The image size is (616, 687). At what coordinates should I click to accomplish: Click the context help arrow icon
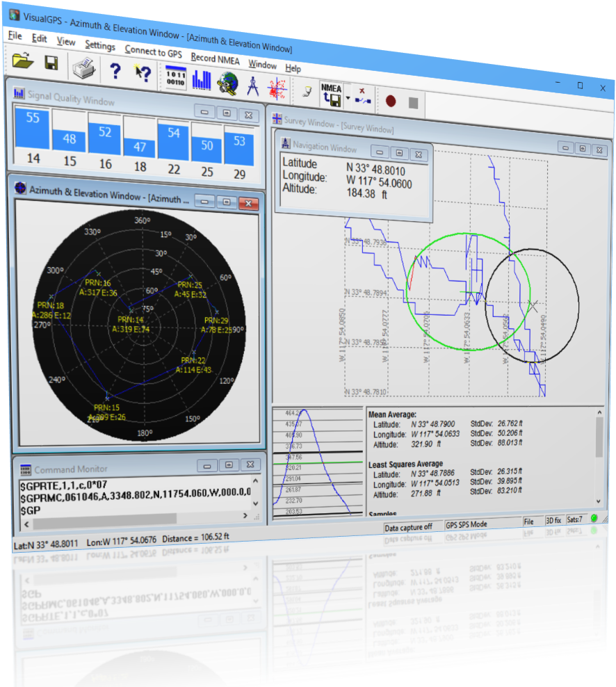pyautogui.click(x=143, y=74)
